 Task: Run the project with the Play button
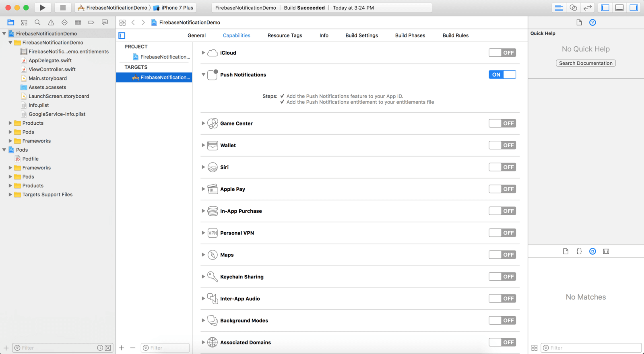pyautogui.click(x=42, y=8)
